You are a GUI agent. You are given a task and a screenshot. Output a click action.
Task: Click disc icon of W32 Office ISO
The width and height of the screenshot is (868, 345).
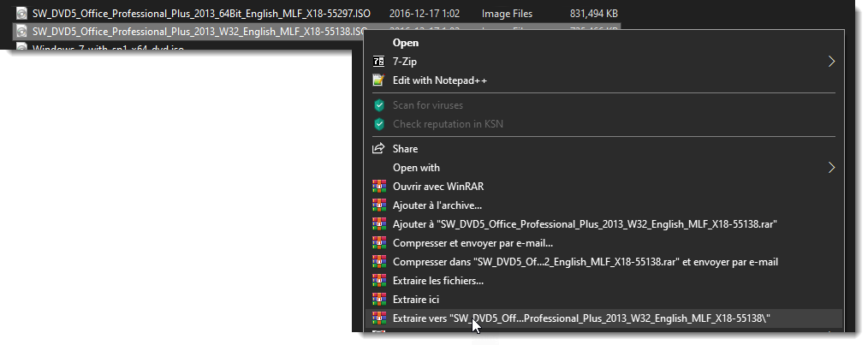coord(21,31)
